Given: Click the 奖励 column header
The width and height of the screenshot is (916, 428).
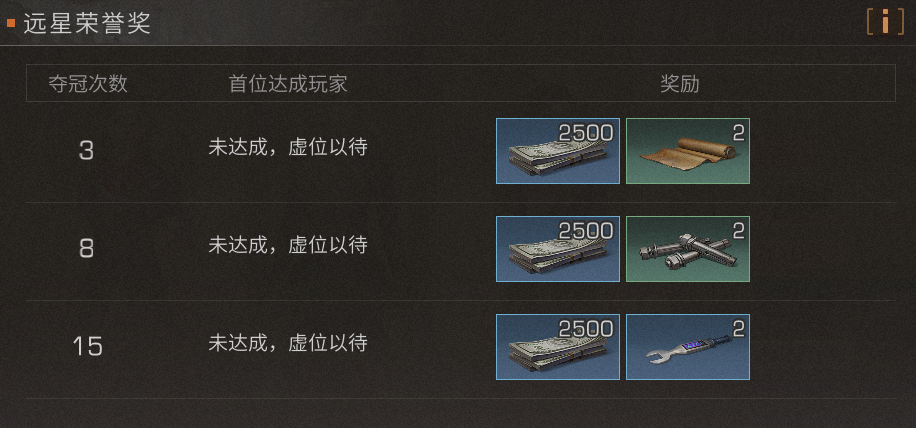Looking at the screenshot, I should [x=679, y=83].
